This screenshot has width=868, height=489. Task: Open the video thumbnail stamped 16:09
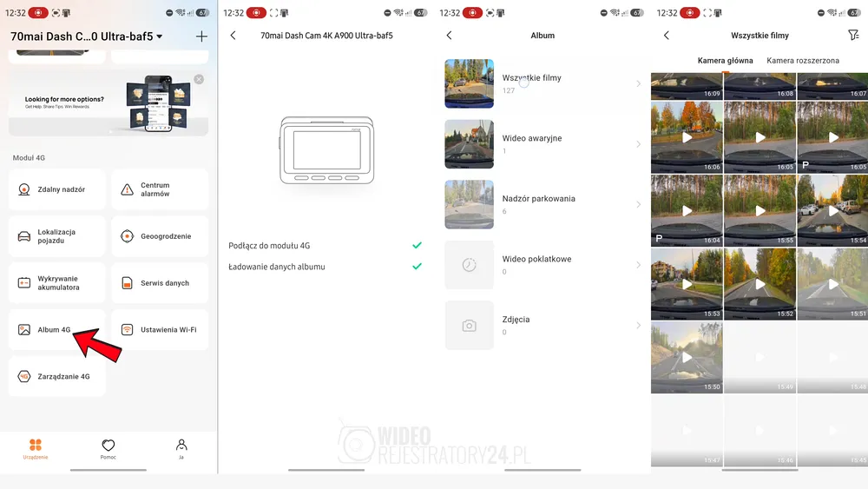[x=687, y=86]
